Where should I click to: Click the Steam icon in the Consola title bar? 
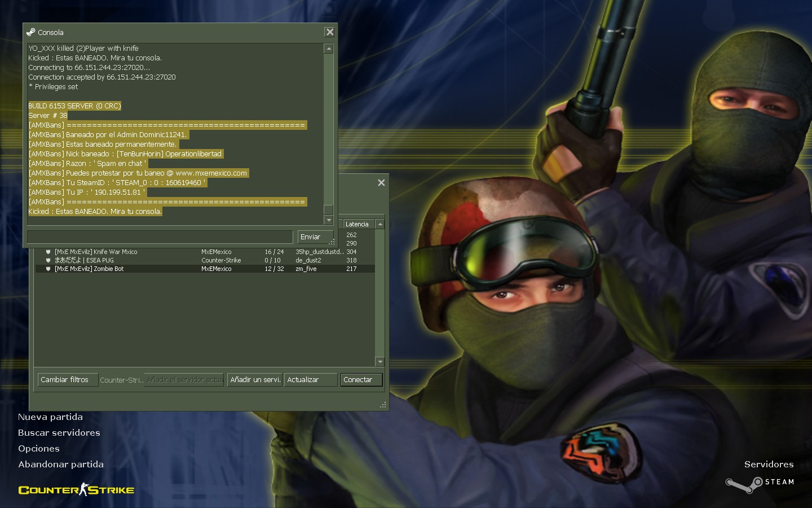(31, 32)
